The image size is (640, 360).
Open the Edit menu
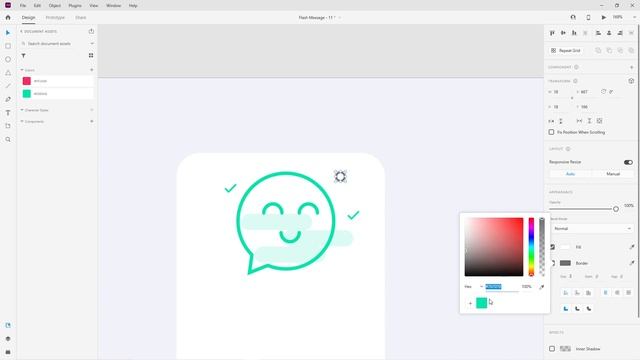(x=37, y=6)
